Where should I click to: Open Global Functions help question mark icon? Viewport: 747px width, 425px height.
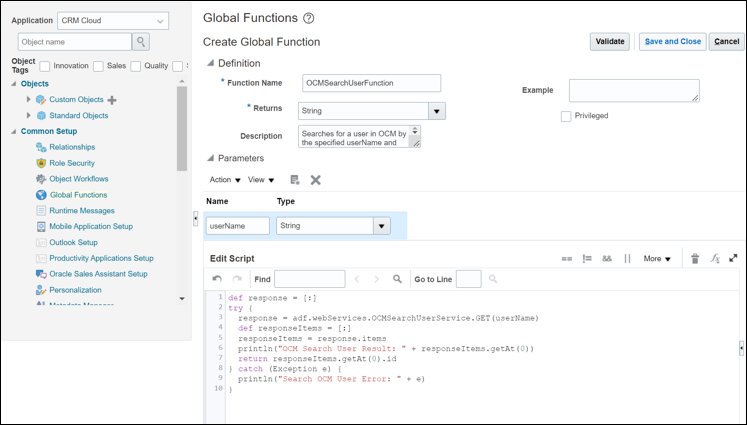tap(309, 18)
